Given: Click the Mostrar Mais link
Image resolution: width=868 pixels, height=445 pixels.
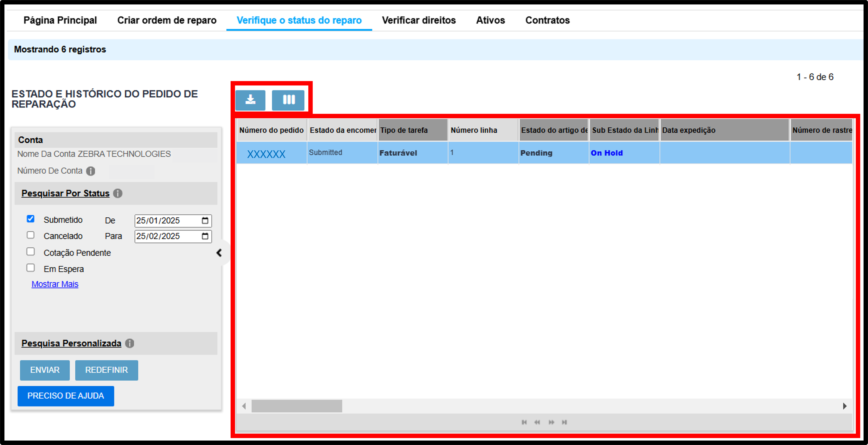Looking at the screenshot, I should (x=55, y=284).
